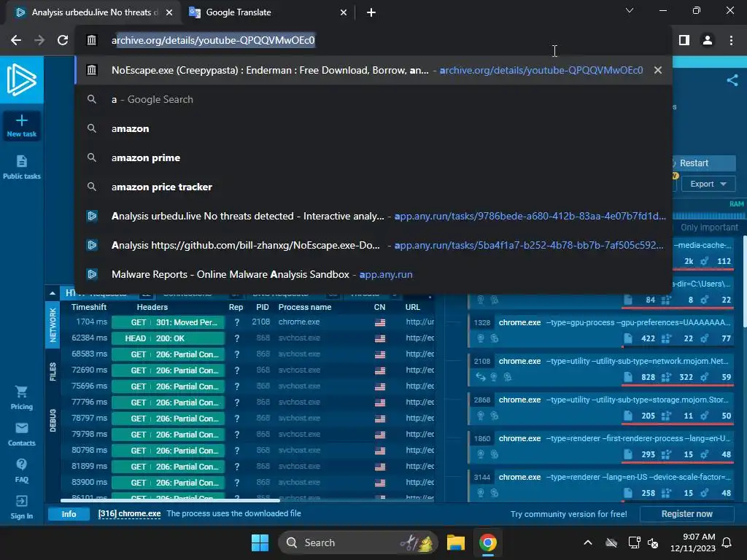
Task: Click the [316] chrome.exe link
Action: (129, 513)
